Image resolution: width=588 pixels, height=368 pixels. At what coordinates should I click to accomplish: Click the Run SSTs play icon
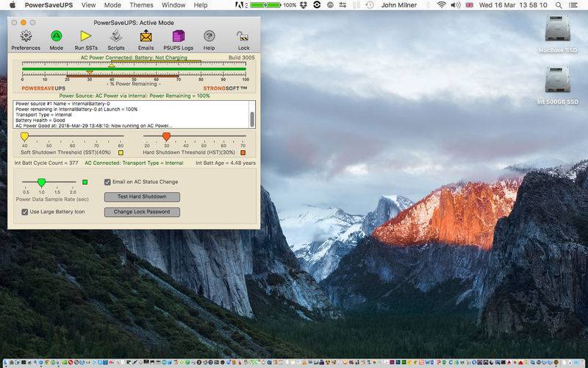click(x=86, y=36)
